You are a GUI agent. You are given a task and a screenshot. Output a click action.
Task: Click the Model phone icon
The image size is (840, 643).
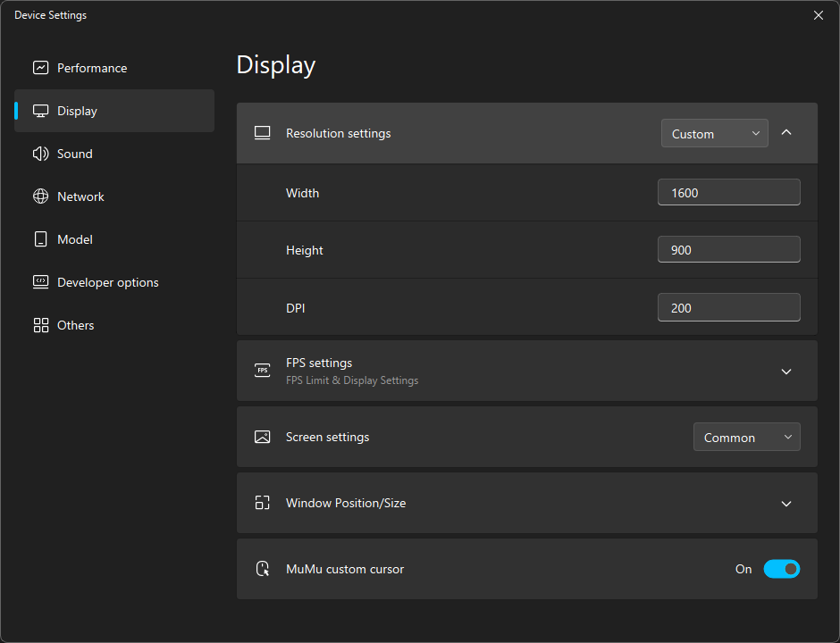point(41,239)
